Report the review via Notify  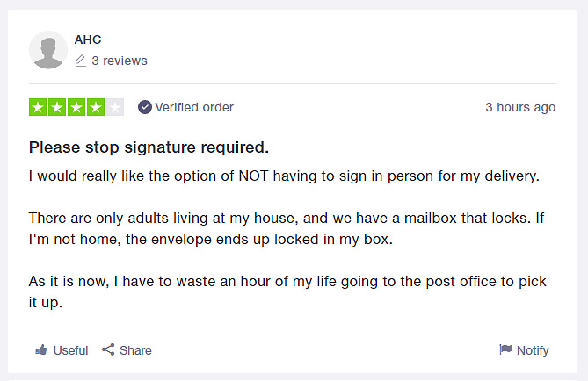click(524, 350)
